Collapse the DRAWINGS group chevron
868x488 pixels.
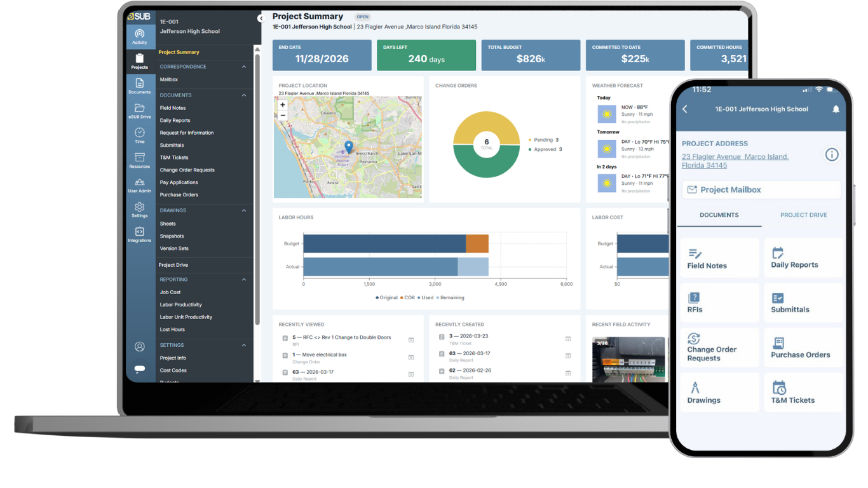tap(243, 210)
